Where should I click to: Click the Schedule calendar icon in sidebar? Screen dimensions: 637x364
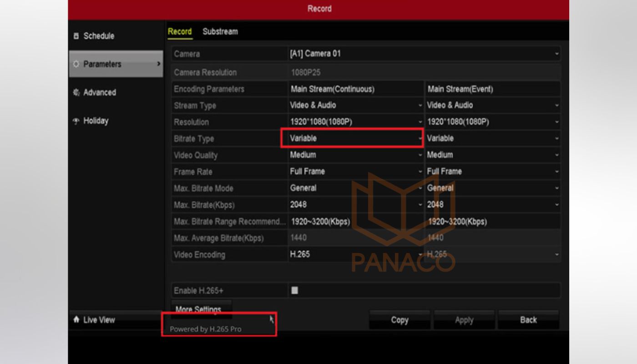point(76,36)
